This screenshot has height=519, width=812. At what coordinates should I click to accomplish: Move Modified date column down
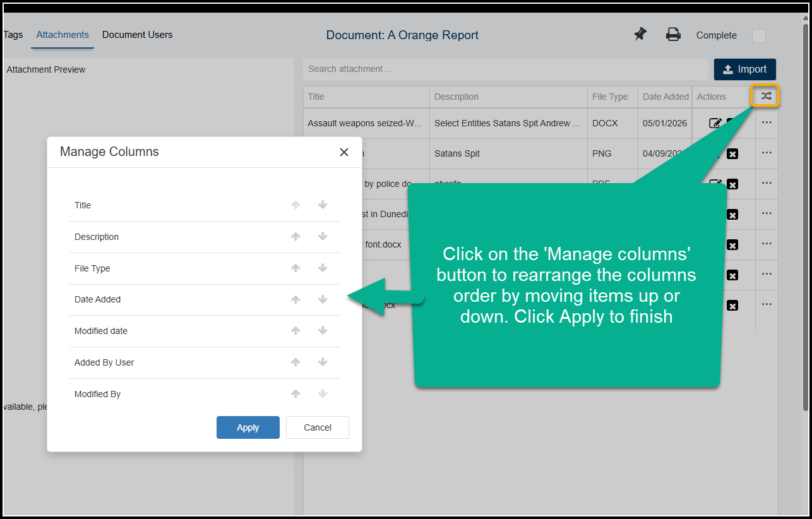tap(323, 331)
